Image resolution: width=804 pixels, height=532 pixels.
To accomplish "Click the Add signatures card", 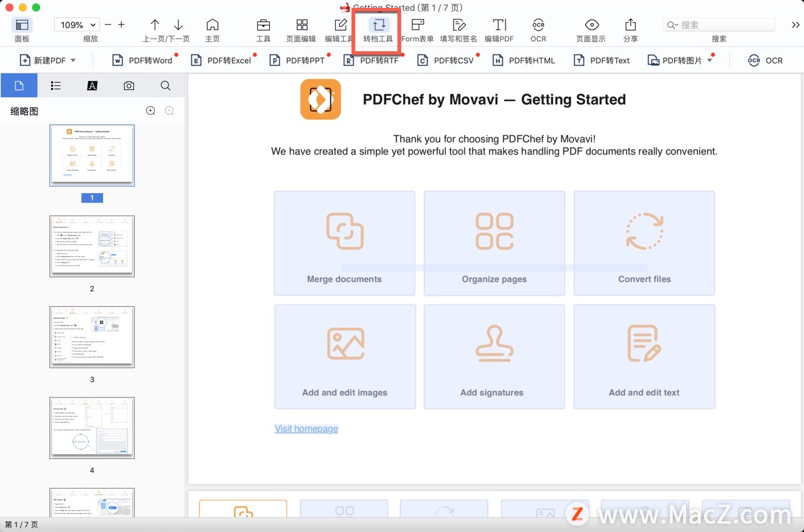I will point(494,357).
